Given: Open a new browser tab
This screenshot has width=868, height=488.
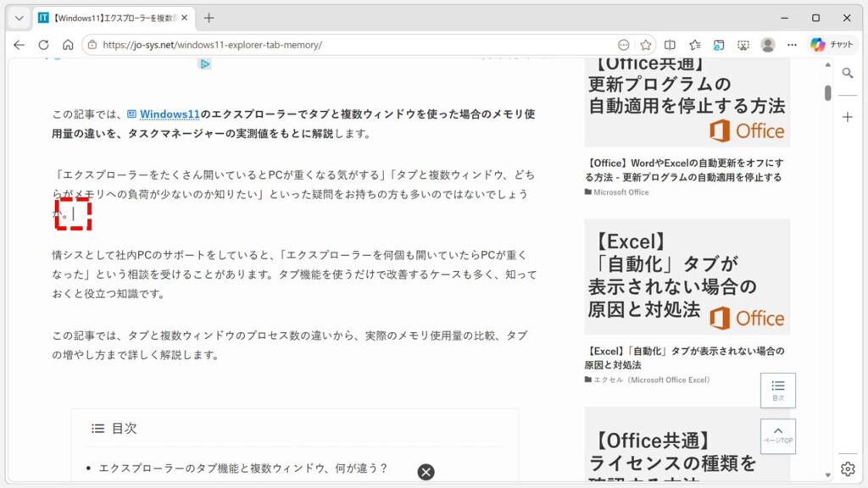Looking at the screenshot, I should click(209, 19).
